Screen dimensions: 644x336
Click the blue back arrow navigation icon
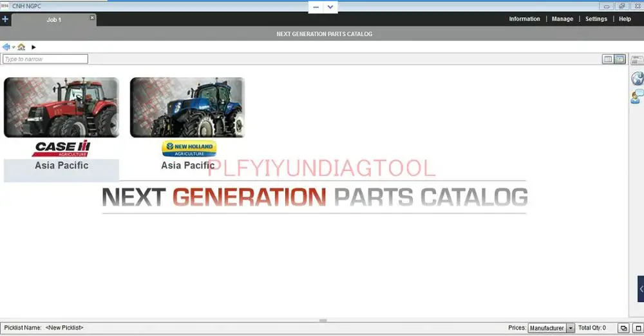pos(6,47)
